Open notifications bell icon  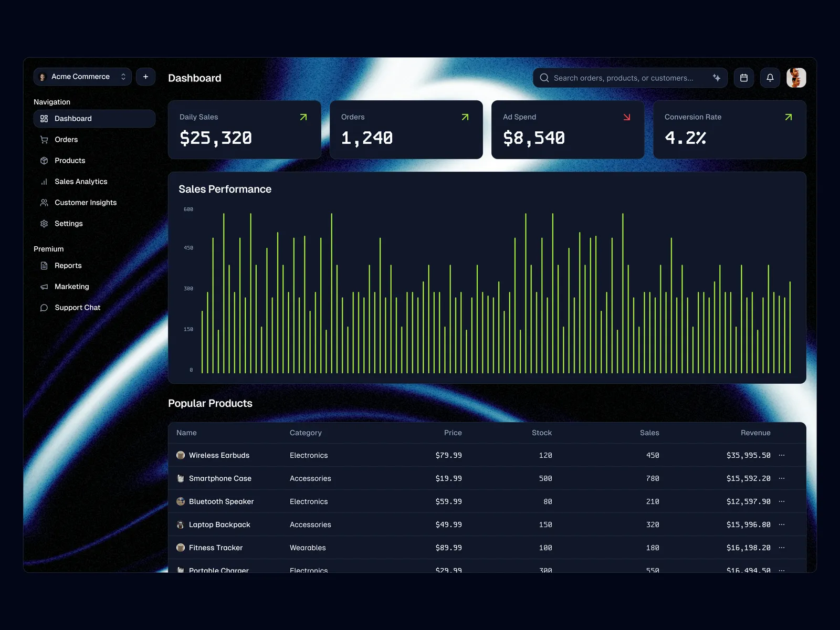[770, 78]
